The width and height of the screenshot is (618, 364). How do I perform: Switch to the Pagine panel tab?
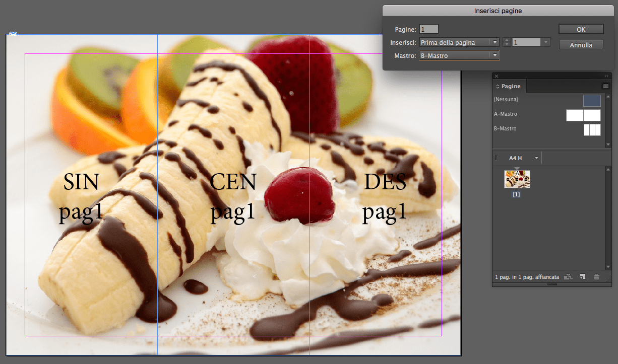pyautogui.click(x=511, y=87)
